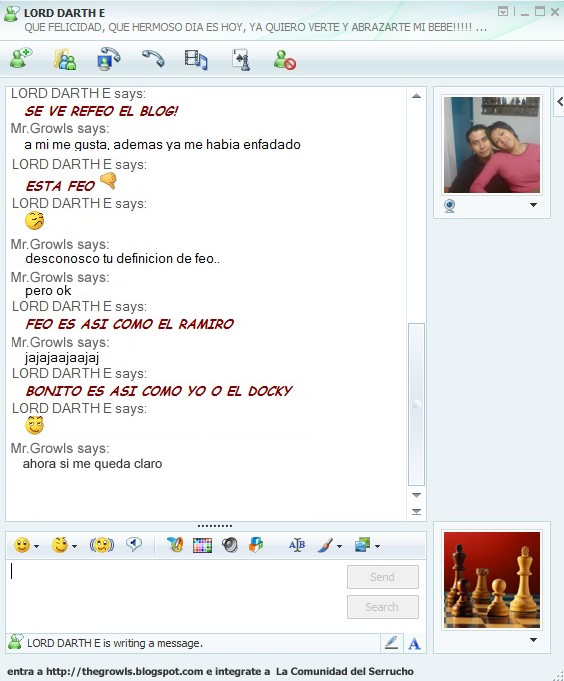
Task: Click the dotted resize grip above input toolbar
Action: tap(215, 526)
